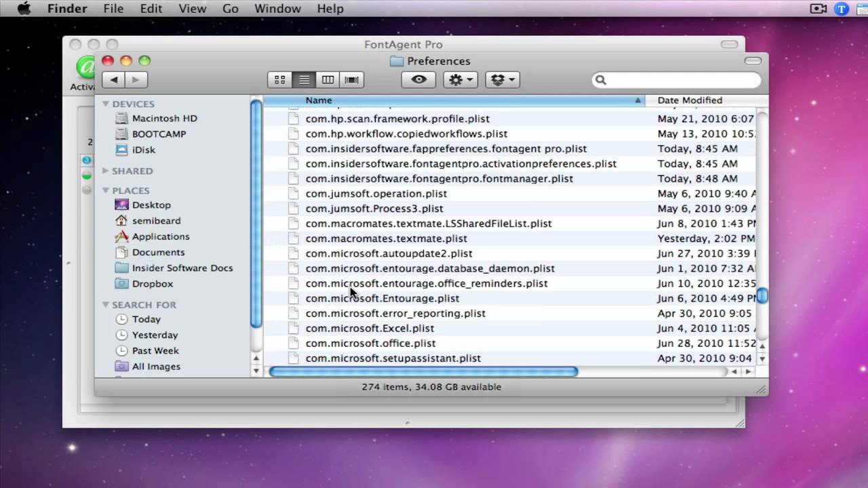Open the Apple menu

click(x=24, y=9)
